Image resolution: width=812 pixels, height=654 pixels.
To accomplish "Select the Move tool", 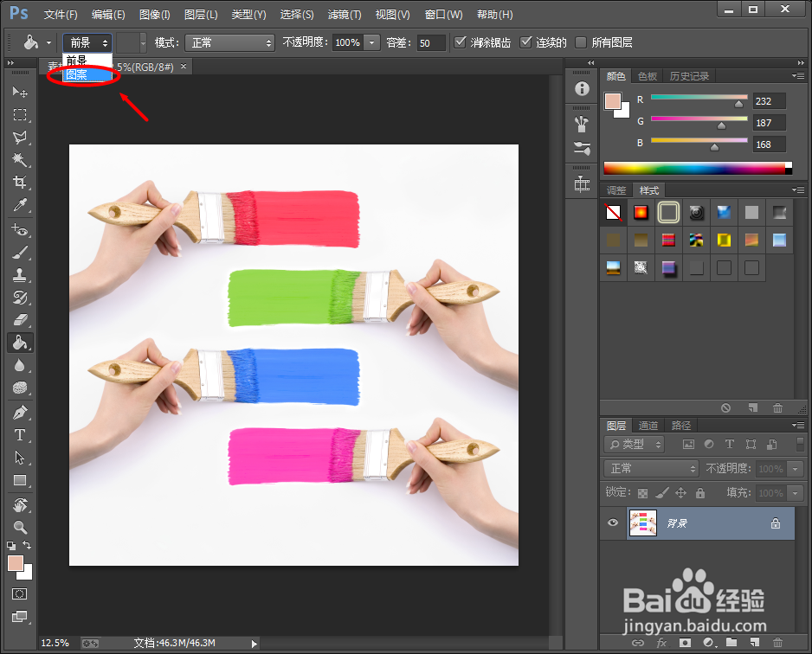I will (20, 92).
